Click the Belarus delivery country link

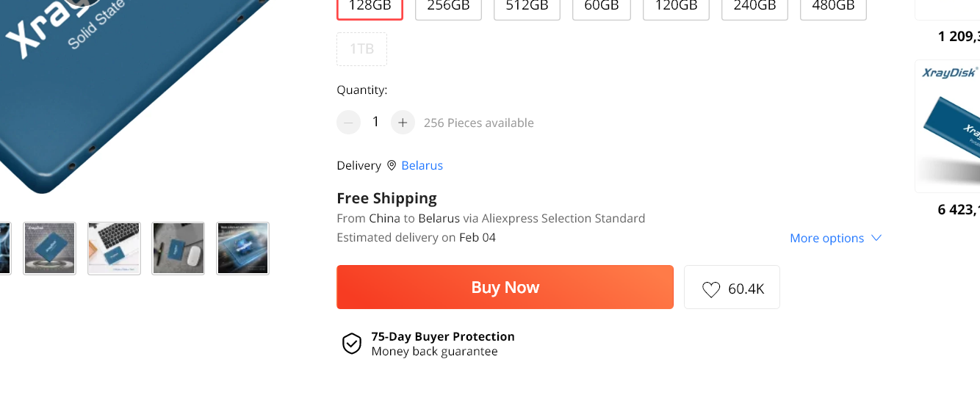422,165
